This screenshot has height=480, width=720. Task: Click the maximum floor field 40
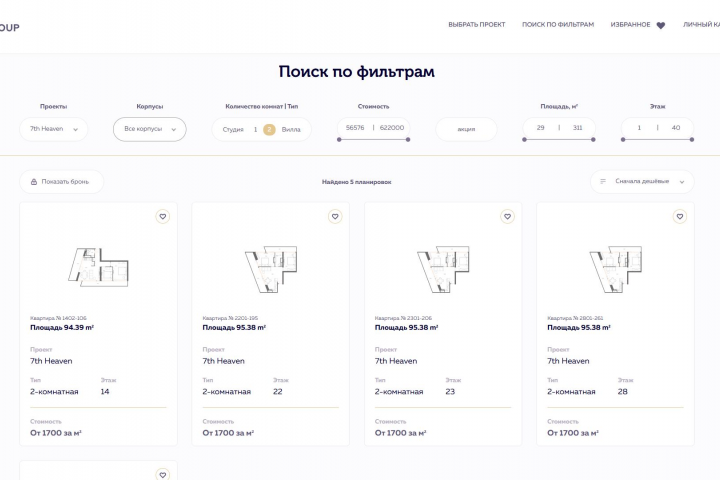(x=676, y=128)
